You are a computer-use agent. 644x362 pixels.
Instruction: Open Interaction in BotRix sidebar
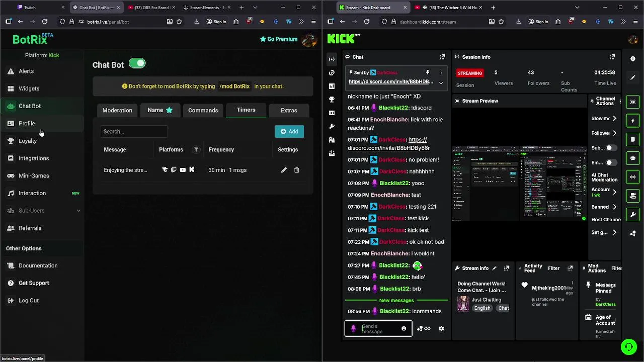(x=32, y=194)
